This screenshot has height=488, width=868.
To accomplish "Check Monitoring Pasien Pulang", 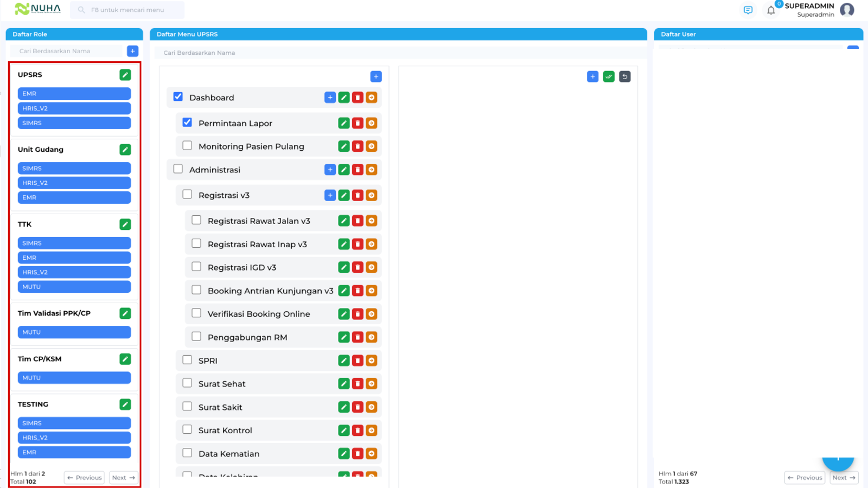I will (x=187, y=145).
